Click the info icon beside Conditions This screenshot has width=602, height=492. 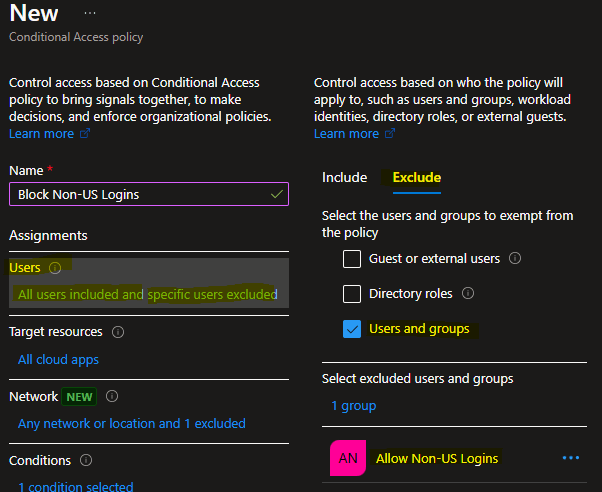click(85, 461)
